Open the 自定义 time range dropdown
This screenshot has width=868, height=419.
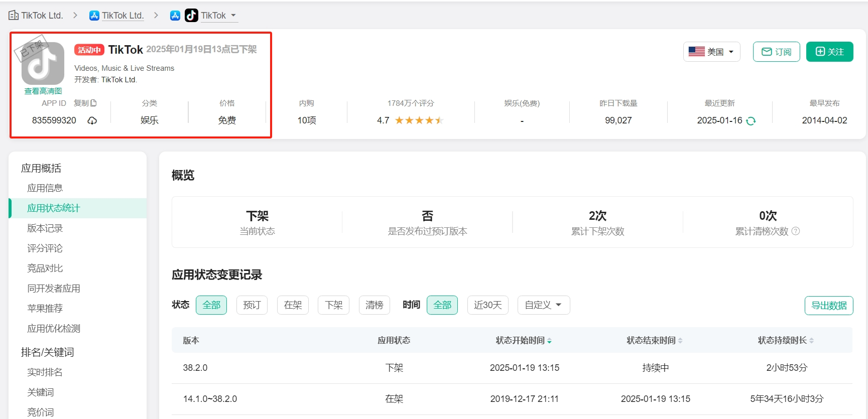point(544,305)
